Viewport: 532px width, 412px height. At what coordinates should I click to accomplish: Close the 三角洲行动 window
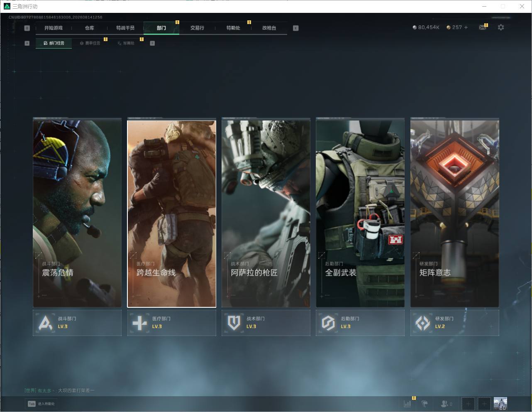(x=522, y=6)
